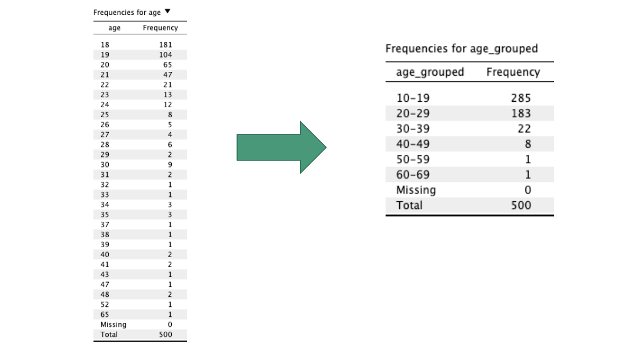Screen dimensions: 644x355
Task: Click the large green right-pointing arrow
Action: [x=281, y=147]
